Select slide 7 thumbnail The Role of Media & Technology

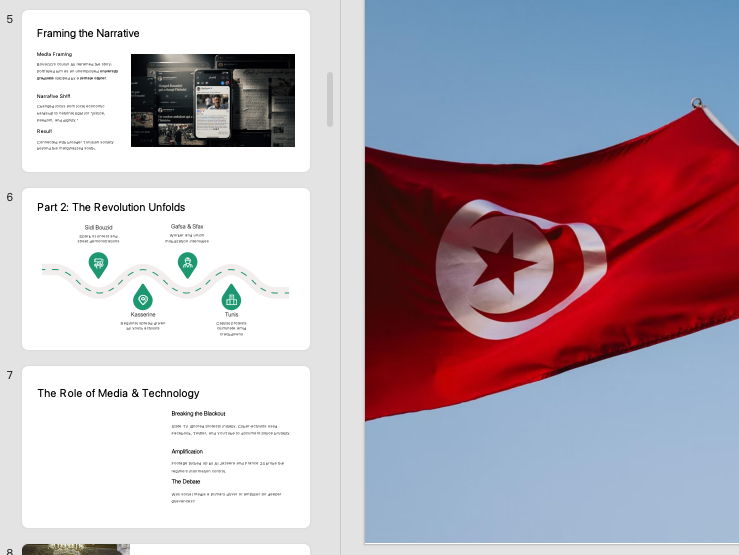coord(166,447)
